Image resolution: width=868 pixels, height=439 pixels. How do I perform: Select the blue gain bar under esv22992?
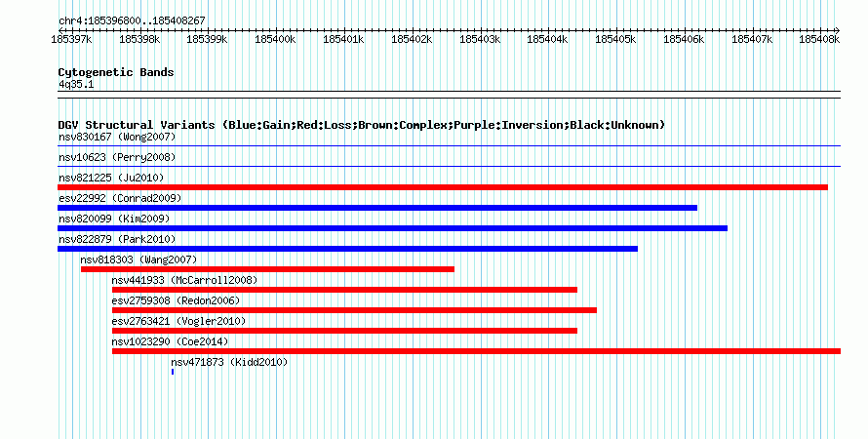377,208
